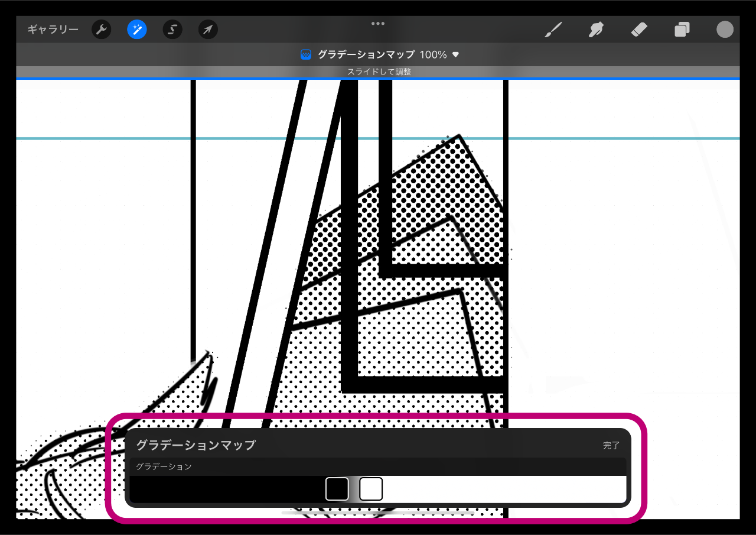
Task: Expand the グラデーションマップ 100% dropdown arrow
Action: pos(455,55)
